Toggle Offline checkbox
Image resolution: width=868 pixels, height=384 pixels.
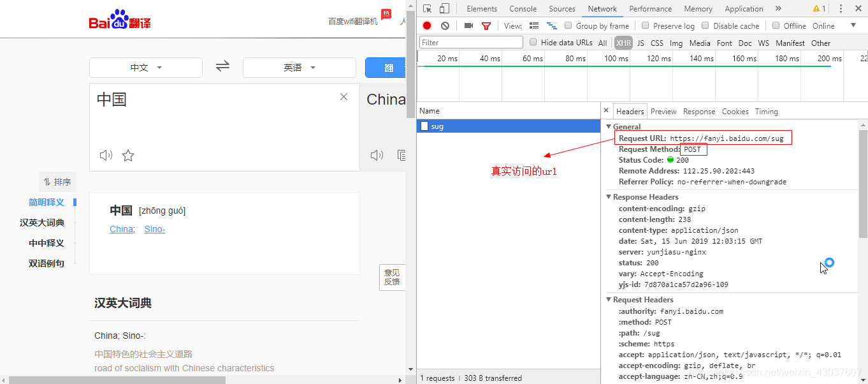776,26
